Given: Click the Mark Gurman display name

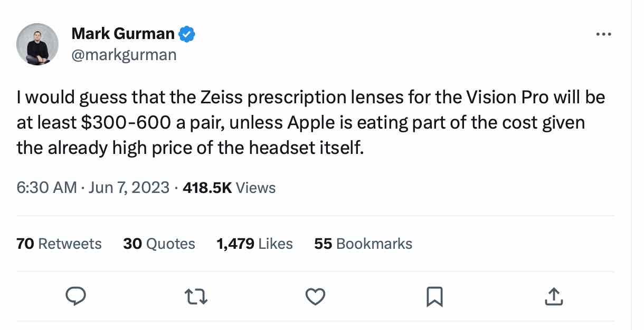Looking at the screenshot, I should 122,34.
